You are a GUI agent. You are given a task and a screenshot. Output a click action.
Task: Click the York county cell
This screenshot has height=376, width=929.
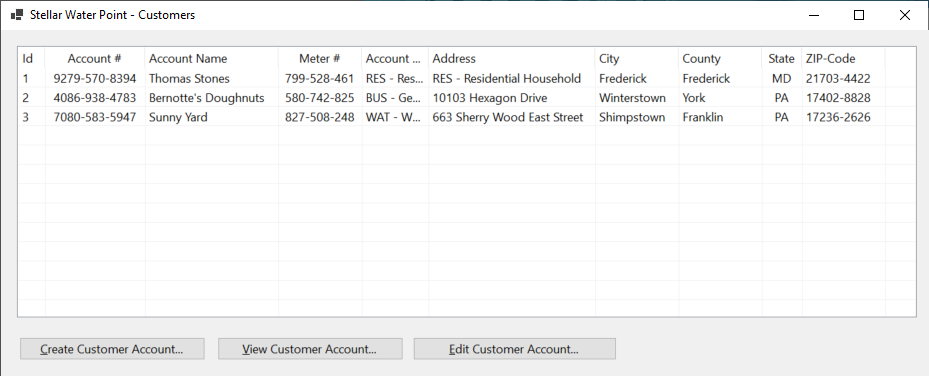click(694, 98)
